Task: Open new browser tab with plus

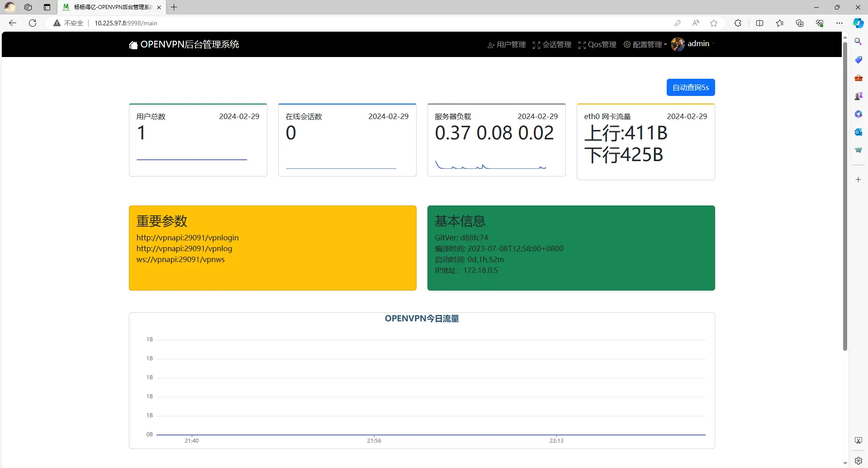Action: click(x=174, y=7)
